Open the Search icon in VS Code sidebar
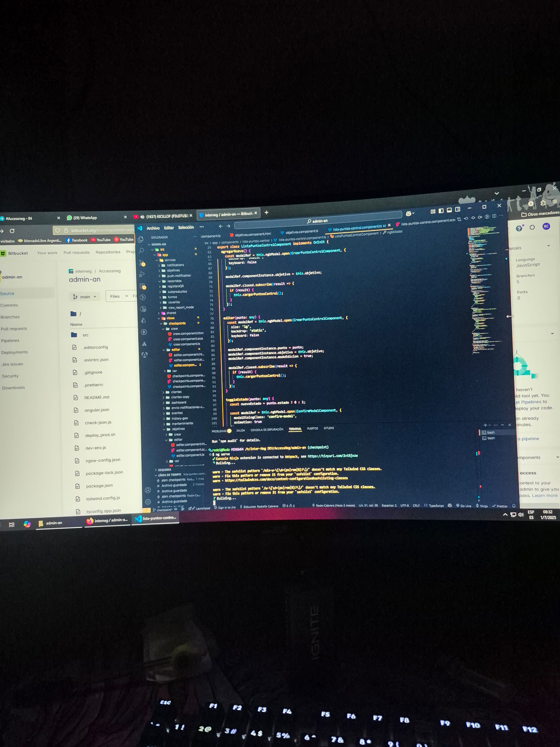560x747 pixels. point(141,251)
